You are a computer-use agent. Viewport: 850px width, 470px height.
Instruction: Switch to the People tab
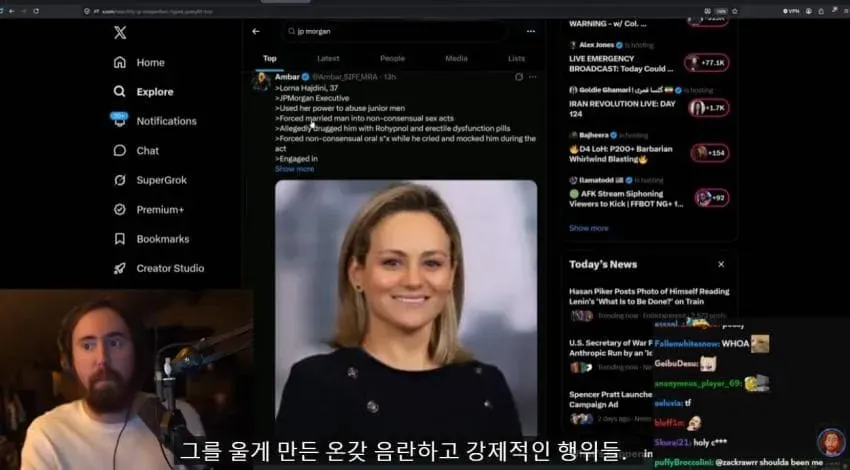(392, 59)
